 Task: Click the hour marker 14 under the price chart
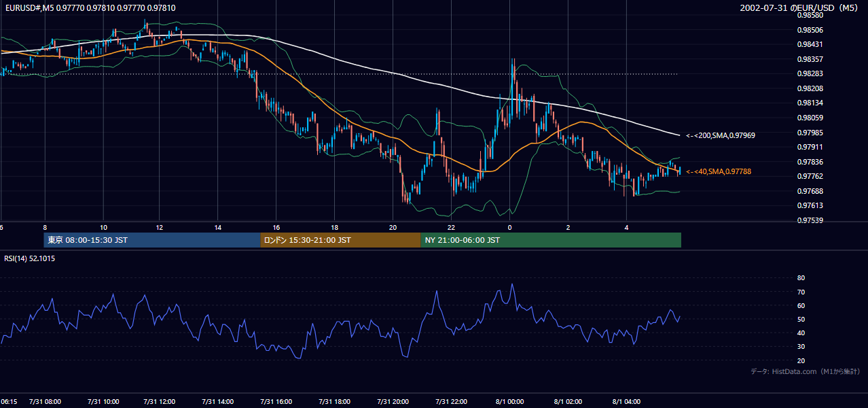(218, 227)
